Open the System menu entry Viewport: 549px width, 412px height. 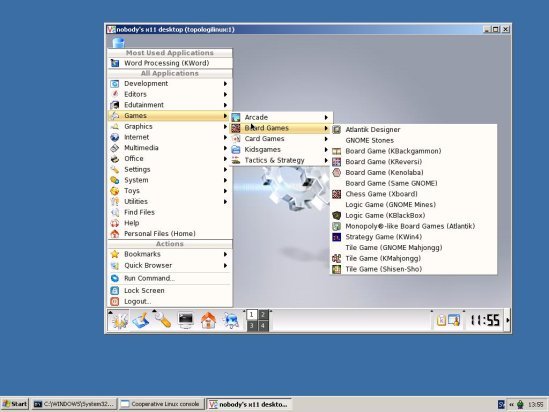click(x=170, y=180)
